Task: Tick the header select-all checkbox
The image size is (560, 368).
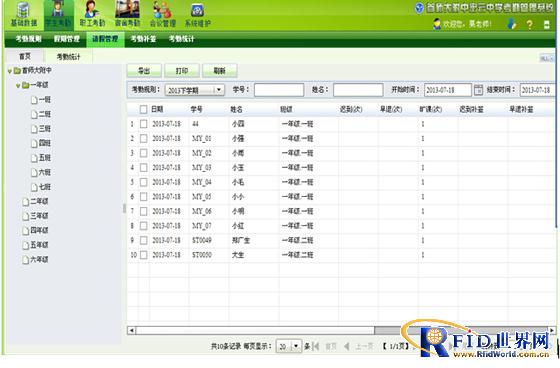Action: (x=143, y=109)
